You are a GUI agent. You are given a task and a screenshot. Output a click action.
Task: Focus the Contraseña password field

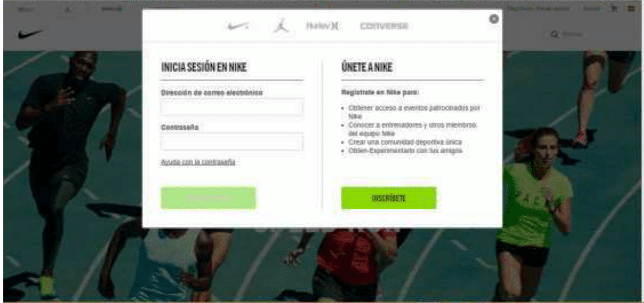pyautogui.click(x=232, y=142)
